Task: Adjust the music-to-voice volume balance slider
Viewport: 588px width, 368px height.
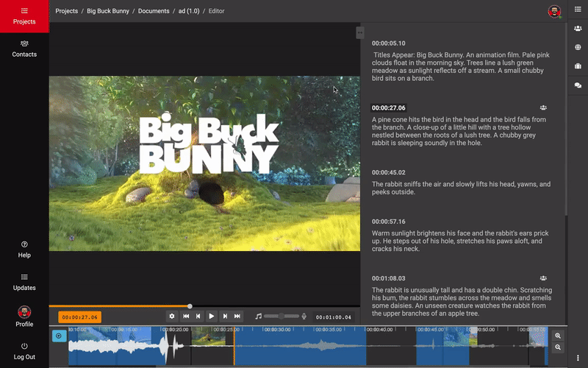Action: tap(281, 316)
